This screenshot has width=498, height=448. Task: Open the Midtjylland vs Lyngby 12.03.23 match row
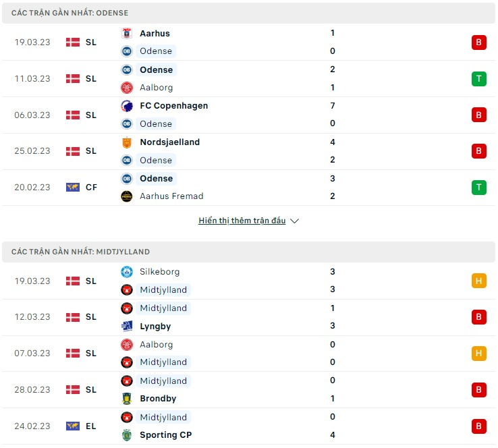point(249,317)
